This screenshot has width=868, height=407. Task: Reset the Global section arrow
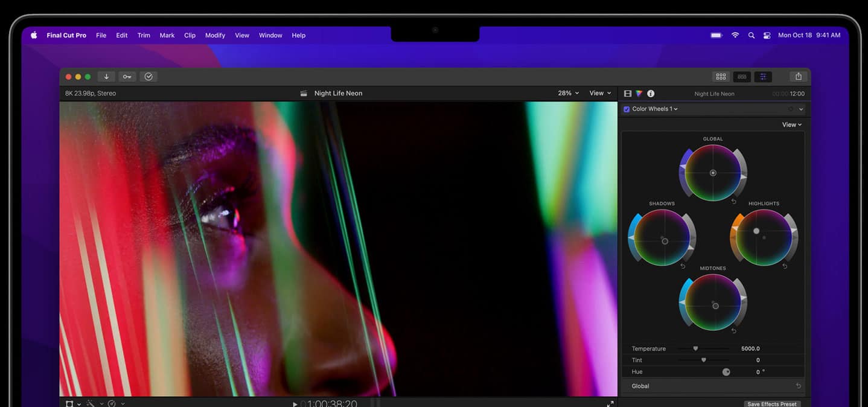[x=799, y=386]
